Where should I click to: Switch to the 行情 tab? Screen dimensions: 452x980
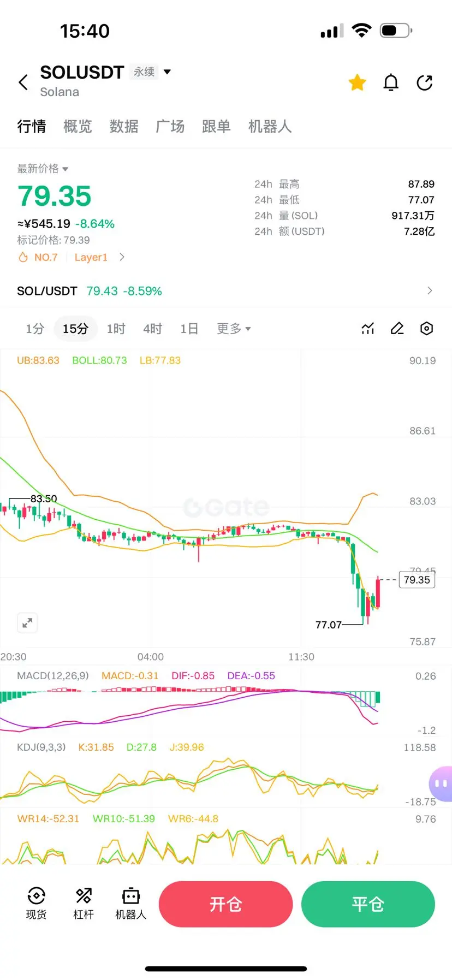pyautogui.click(x=32, y=127)
